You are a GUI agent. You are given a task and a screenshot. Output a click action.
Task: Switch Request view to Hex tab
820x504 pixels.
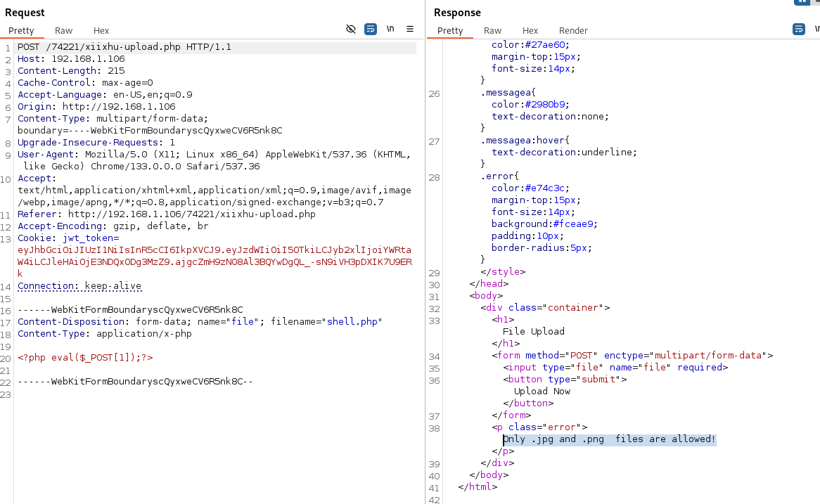(x=101, y=31)
